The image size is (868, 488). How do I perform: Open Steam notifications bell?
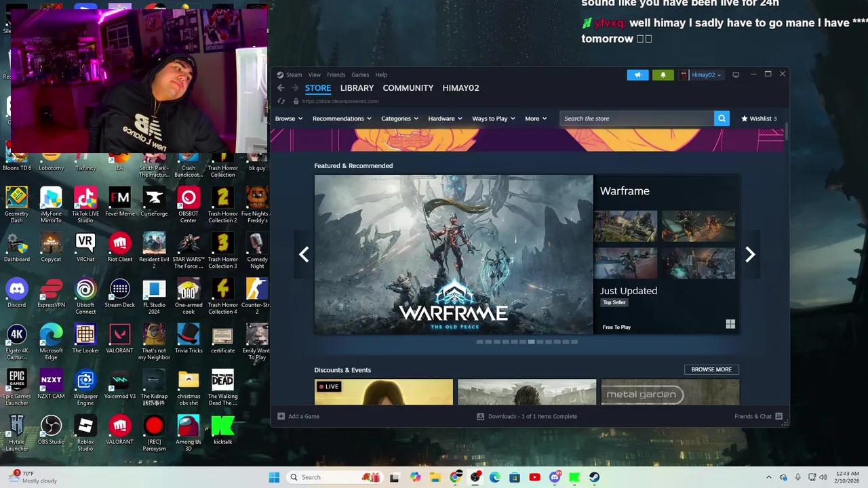[x=663, y=75]
